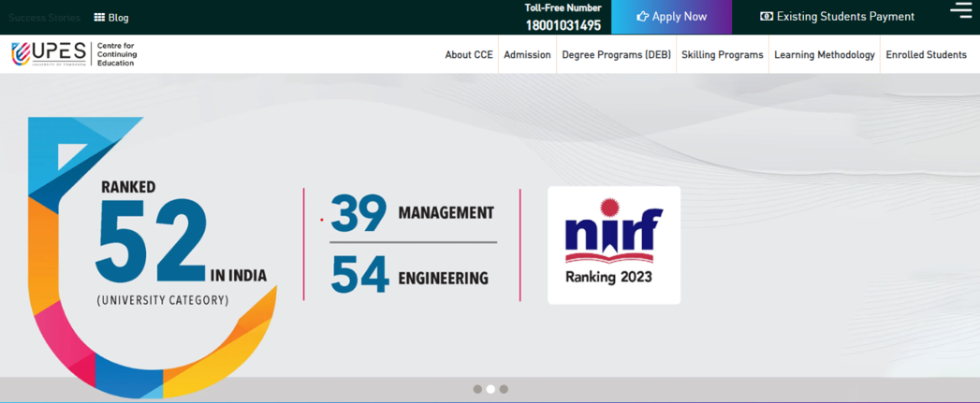The height and width of the screenshot is (403, 980).
Task: Click the NIRF Ranking 2023 badge
Action: [614, 245]
